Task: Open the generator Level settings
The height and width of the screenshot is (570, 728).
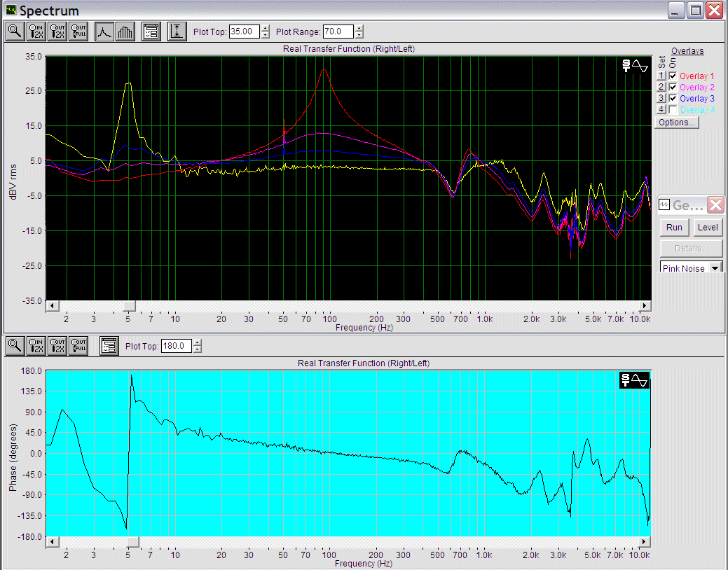Action: pos(708,228)
